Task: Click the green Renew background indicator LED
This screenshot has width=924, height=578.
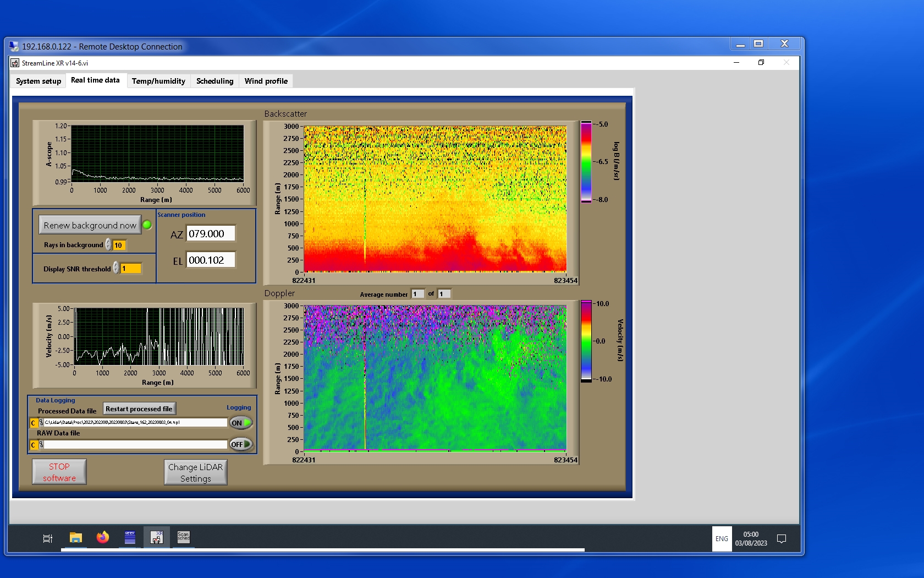Action: pos(147,225)
